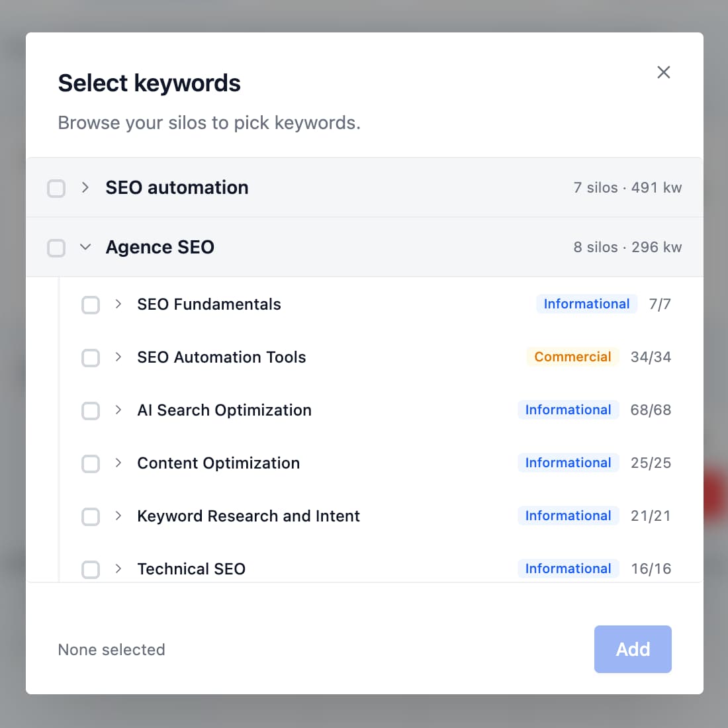Tick the SEO Fundamentals checkbox

91,305
